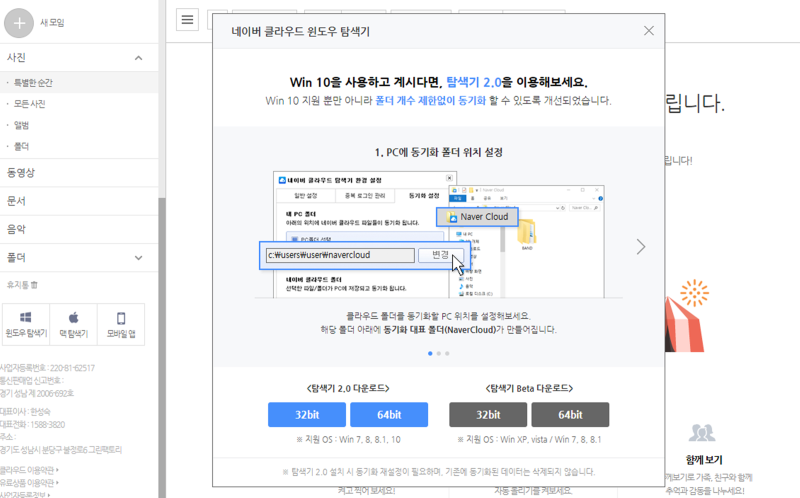The height and width of the screenshot is (498, 800).
Task: Click the sidebar vertical scrollbar
Action: pyautogui.click(x=162, y=347)
